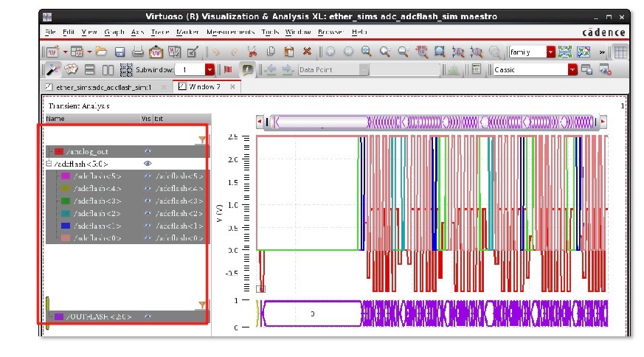Click the upper legend filter funnel
This screenshot has width=644, height=357.
coord(202,139)
